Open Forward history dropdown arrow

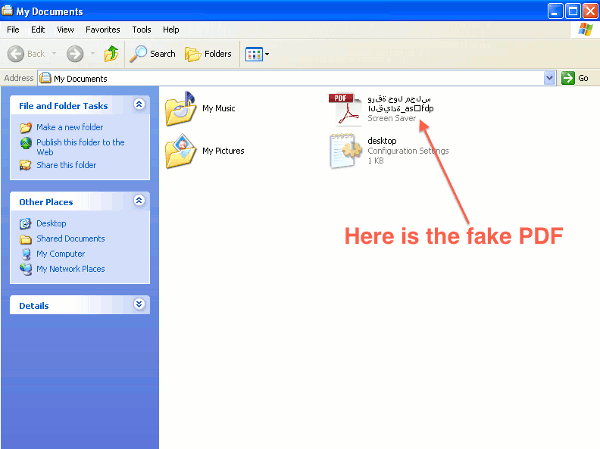click(93, 54)
